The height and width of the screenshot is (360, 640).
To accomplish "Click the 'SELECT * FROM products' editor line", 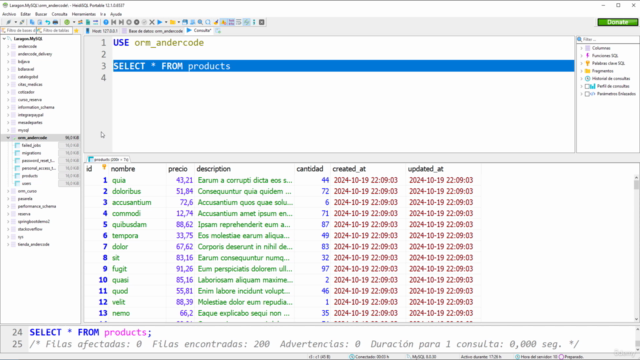I will (x=343, y=66).
